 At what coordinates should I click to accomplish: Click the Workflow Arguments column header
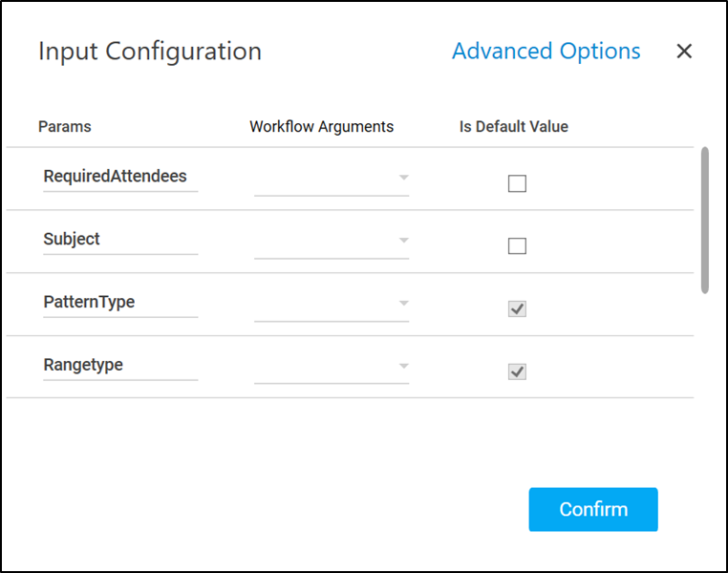[x=321, y=127]
